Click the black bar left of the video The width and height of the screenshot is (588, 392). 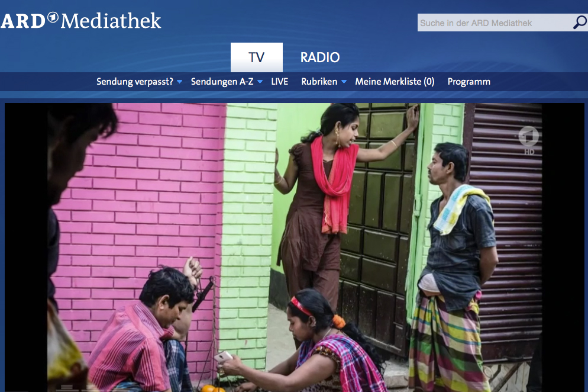pos(26,248)
